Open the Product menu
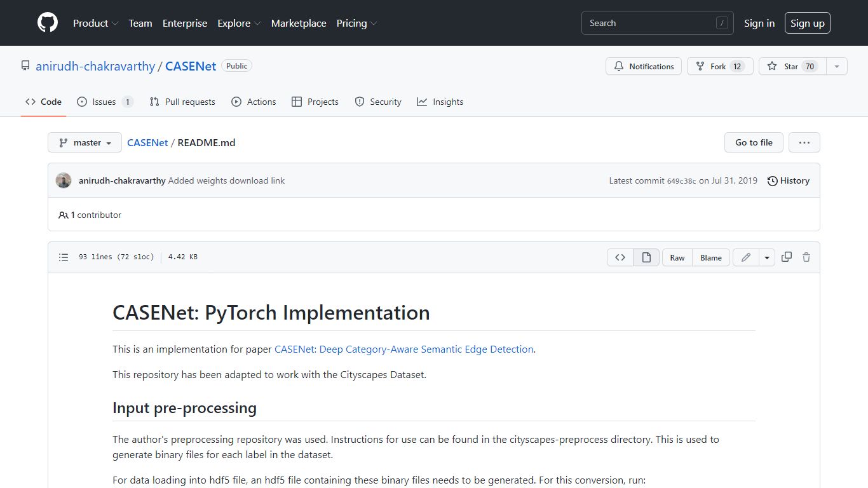This screenshot has height=488, width=868. [x=95, y=23]
